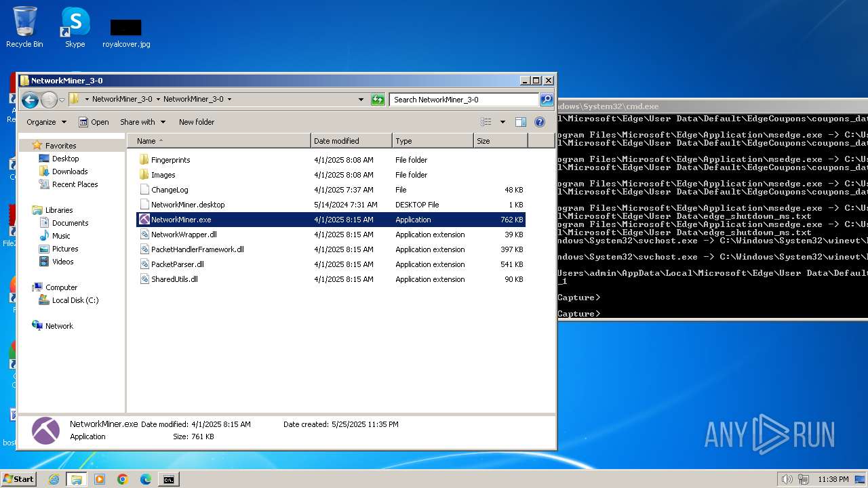868x488 pixels.
Task: Click the cmd.exe taskbar icon
Action: 168,479
